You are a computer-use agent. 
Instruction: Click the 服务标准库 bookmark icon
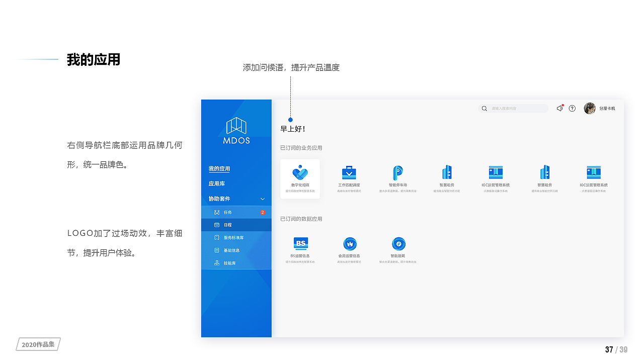click(x=217, y=237)
